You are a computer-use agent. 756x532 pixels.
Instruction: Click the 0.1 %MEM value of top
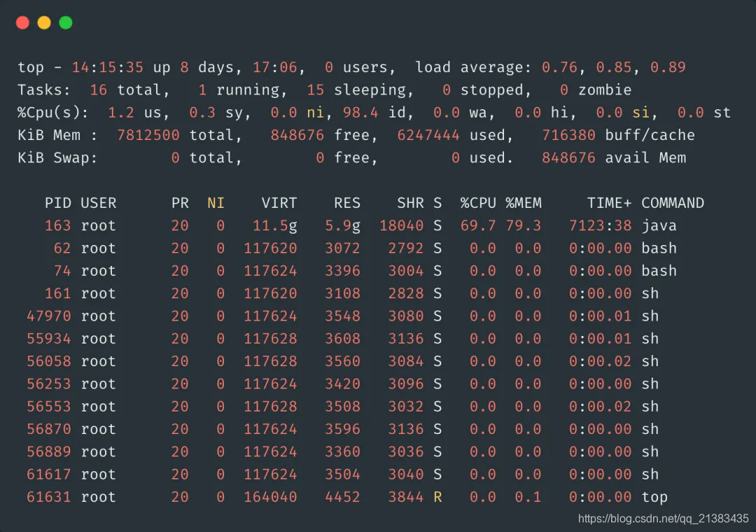coord(528,497)
